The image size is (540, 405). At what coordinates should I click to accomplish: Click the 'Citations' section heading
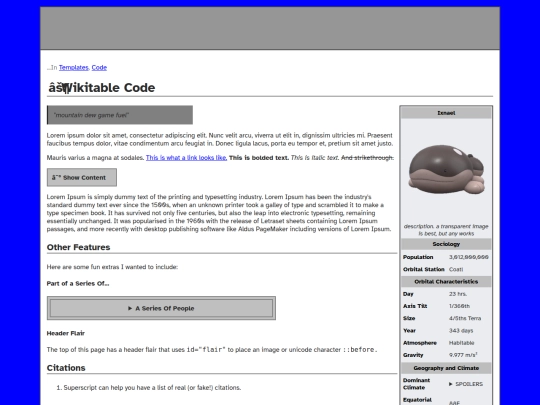[x=66, y=368]
